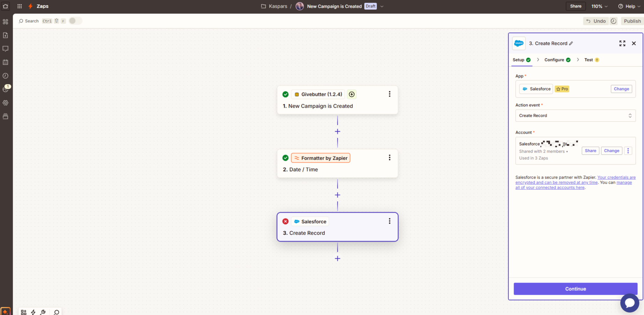Expand the zoom level 110% dropdown
This screenshot has width=644, height=315.
tap(599, 6)
